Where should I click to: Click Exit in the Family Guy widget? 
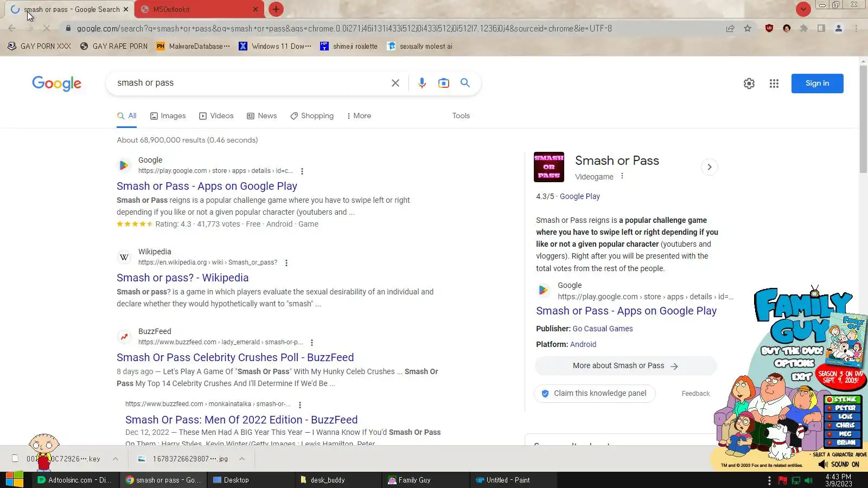[802, 377]
